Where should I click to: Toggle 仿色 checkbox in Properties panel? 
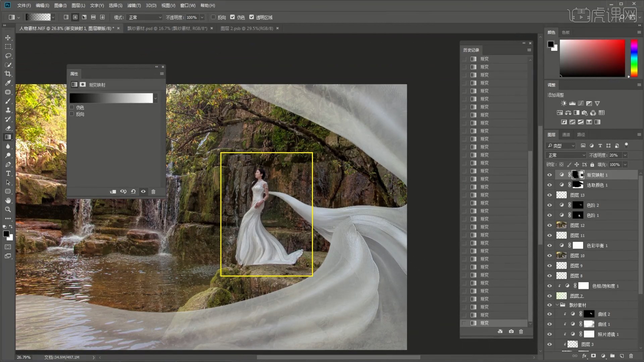point(72,107)
